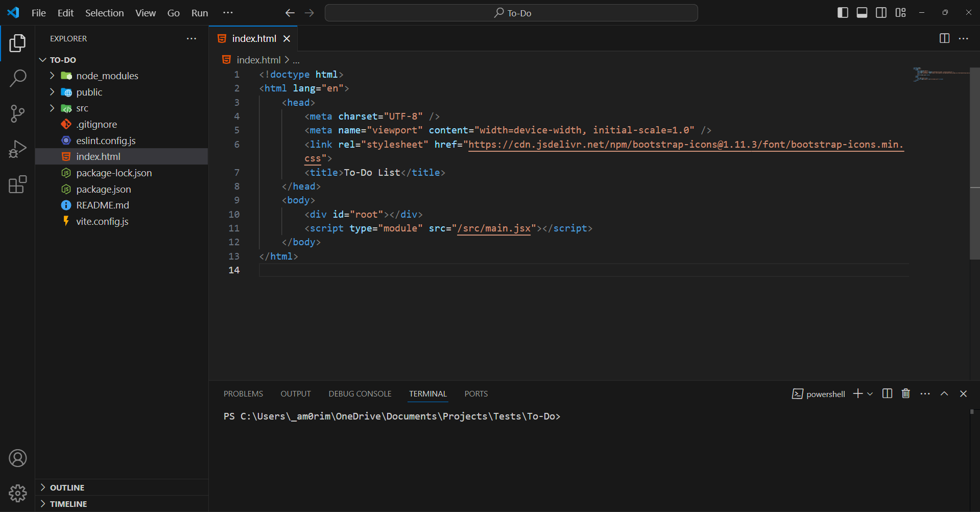This screenshot has width=980, height=512.
Task: Open the Explorer view in activity bar
Action: (x=17, y=43)
